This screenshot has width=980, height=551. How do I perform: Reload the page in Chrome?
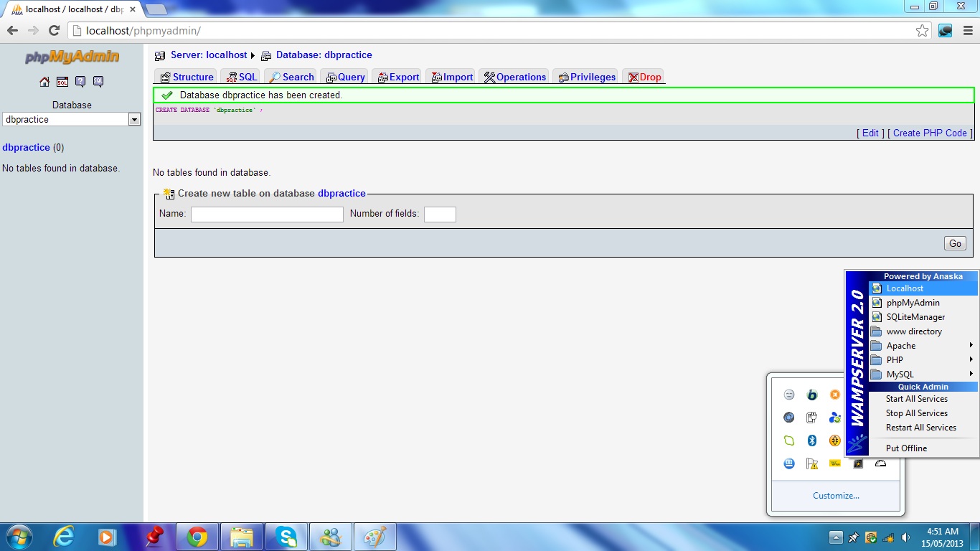(54, 30)
